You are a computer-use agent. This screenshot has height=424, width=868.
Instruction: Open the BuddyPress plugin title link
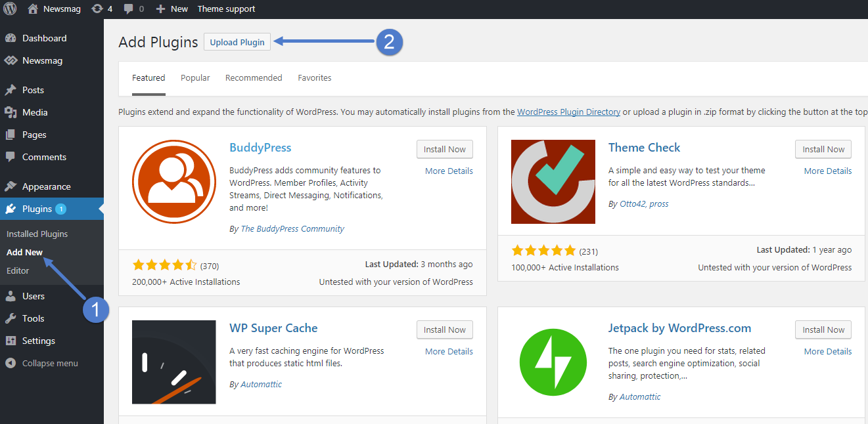(260, 148)
